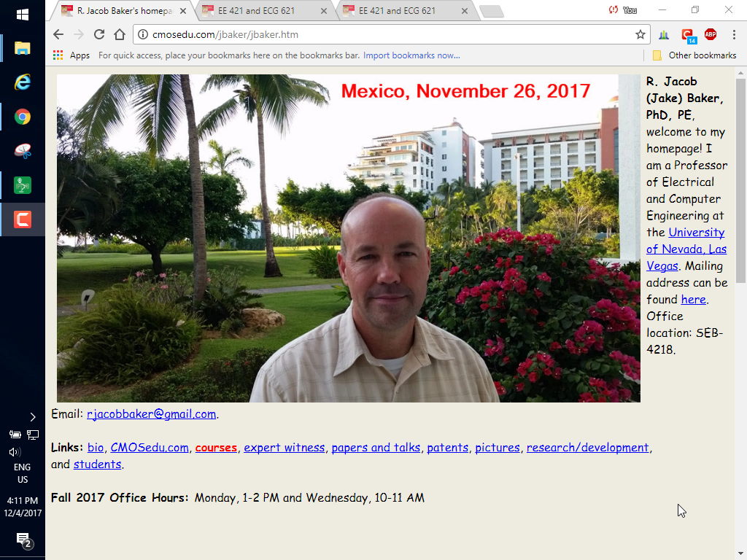Open the Chrome three-dot menu
This screenshot has width=747, height=560.
(x=734, y=34)
